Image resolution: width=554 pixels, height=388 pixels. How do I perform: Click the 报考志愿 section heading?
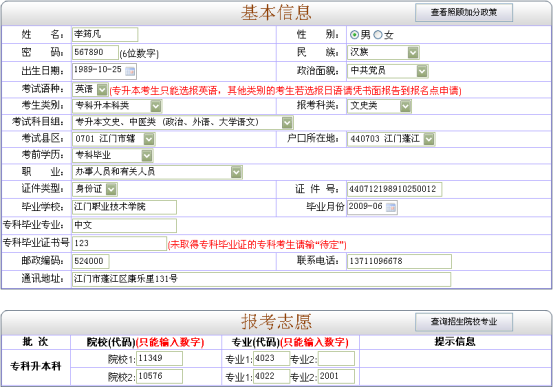point(276,322)
